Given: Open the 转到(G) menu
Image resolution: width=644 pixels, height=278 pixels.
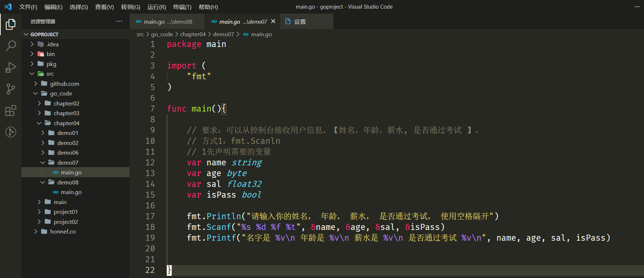Looking at the screenshot, I should (131, 7).
